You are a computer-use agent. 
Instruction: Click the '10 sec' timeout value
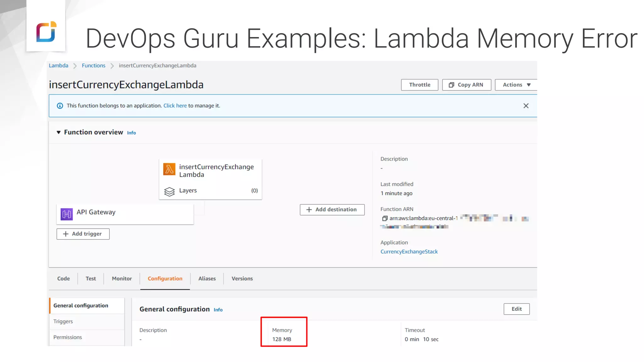tap(431, 339)
